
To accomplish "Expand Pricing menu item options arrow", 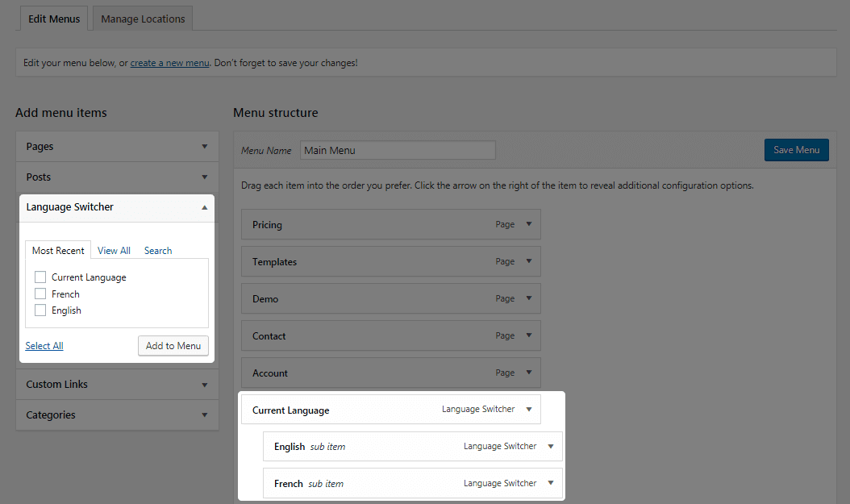I will point(529,224).
